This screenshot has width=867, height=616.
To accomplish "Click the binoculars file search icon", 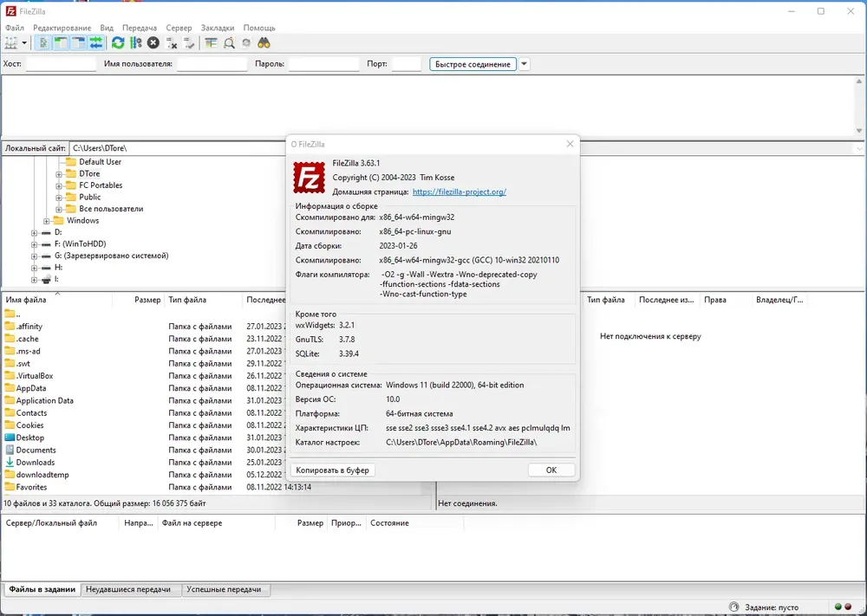I will pyautogui.click(x=264, y=43).
